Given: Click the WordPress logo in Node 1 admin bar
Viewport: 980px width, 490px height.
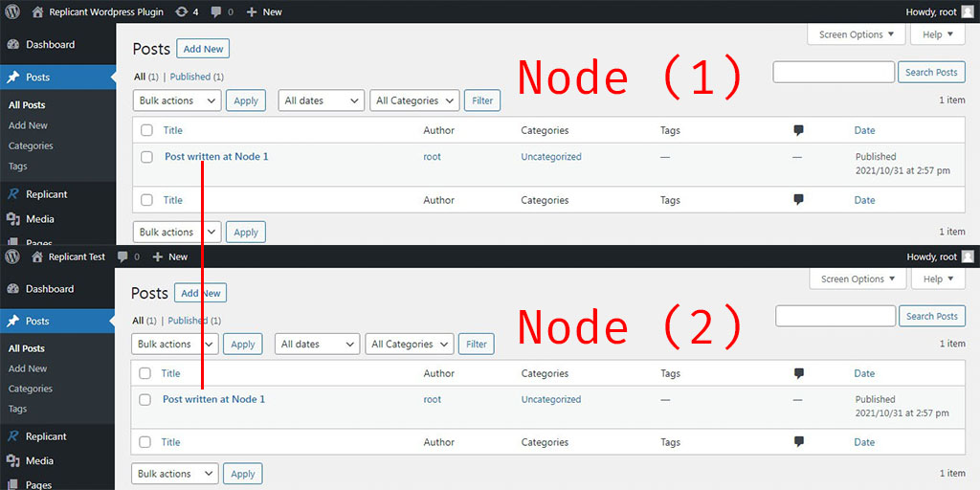Looking at the screenshot, I should (x=11, y=11).
